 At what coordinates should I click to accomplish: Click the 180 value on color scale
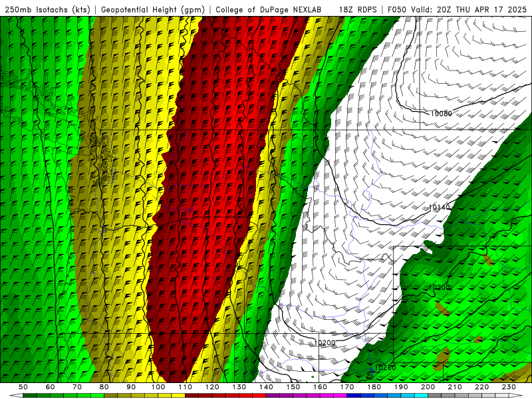click(x=374, y=387)
